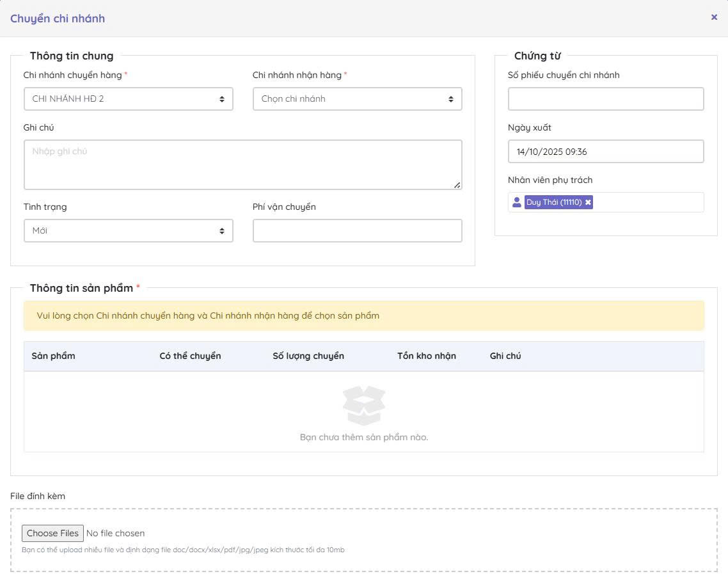
Task: Click the Duy Thái (11110) staff tag
Action: tap(554, 202)
